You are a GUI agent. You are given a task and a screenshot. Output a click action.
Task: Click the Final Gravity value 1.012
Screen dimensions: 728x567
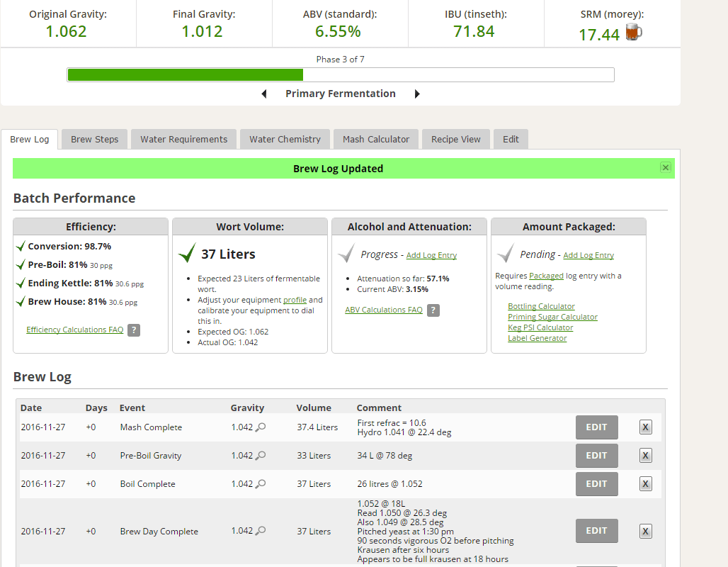(202, 32)
